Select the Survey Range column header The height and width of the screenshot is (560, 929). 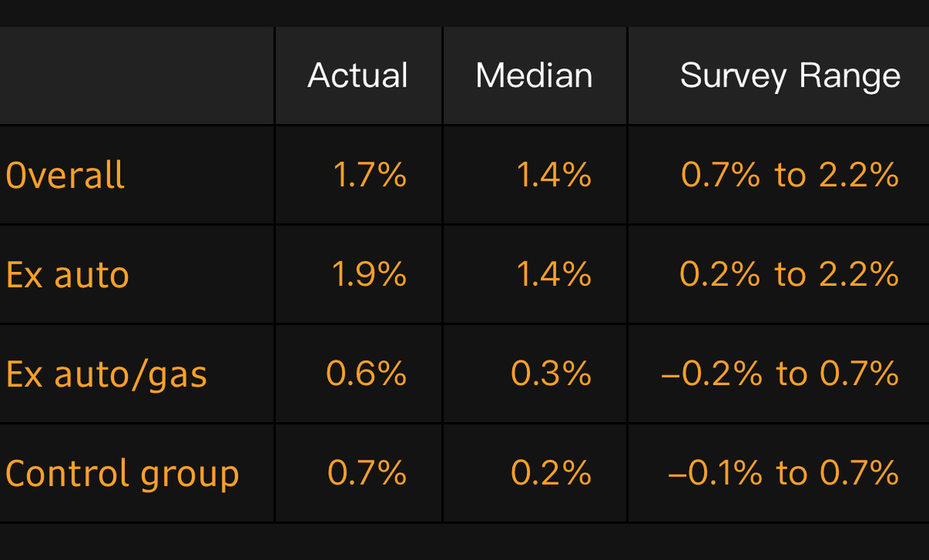(790, 76)
